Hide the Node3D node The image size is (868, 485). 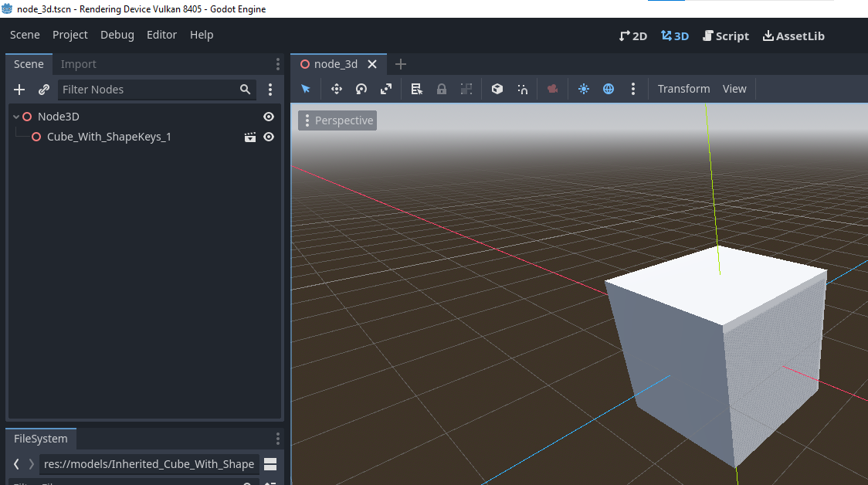(x=268, y=116)
